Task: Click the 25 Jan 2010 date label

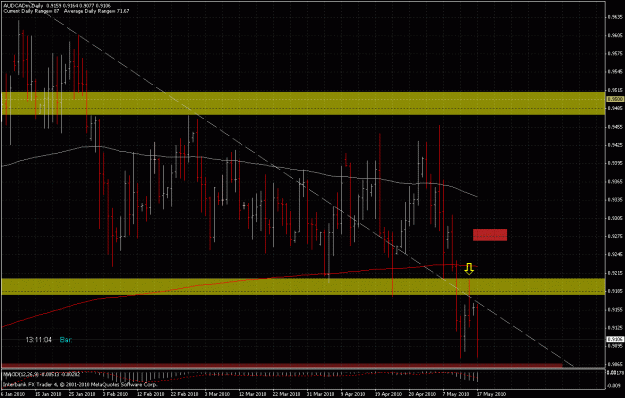Action: (x=82, y=394)
